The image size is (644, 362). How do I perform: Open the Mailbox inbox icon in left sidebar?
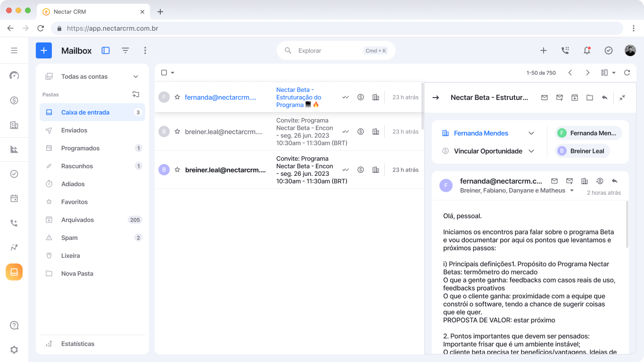[x=14, y=272]
